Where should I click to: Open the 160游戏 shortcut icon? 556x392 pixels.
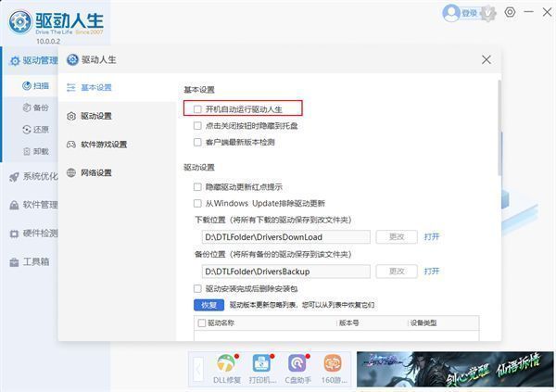[x=333, y=363]
